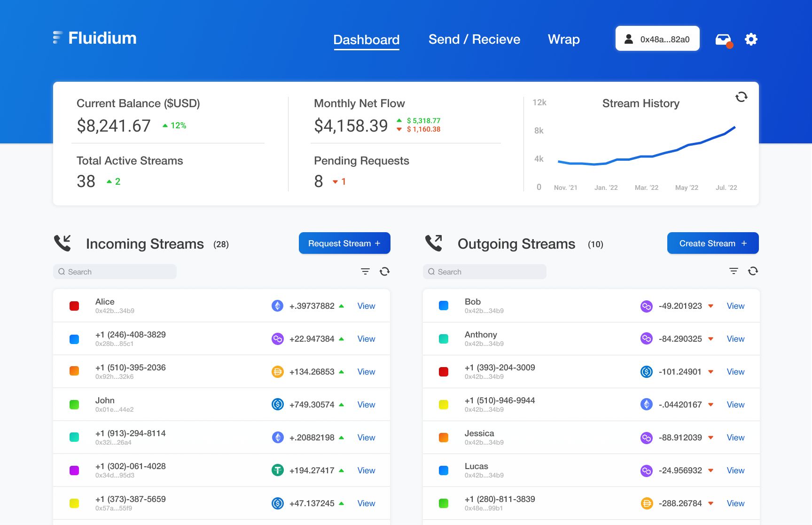Open the Dashboard tab
The image size is (812, 525).
tap(367, 39)
